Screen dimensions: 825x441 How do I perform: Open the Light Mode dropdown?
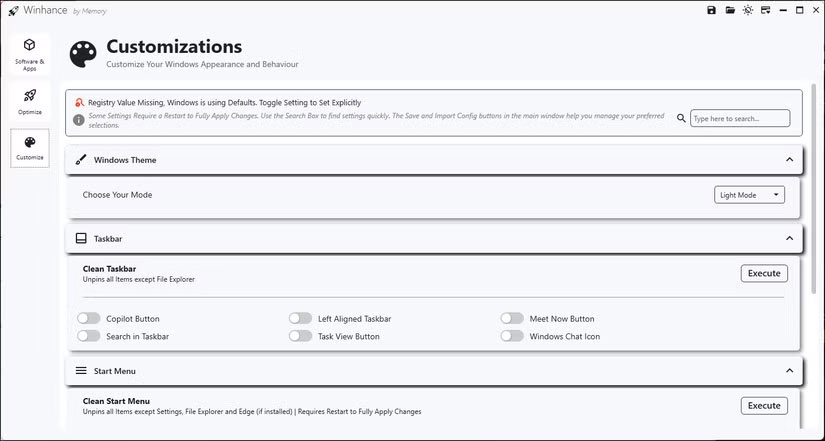(749, 195)
